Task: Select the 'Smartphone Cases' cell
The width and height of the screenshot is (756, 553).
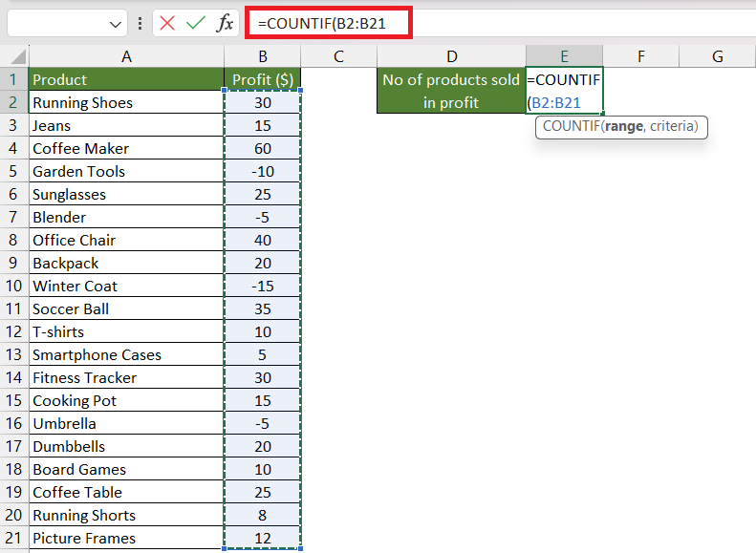Action: click(x=126, y=354)
